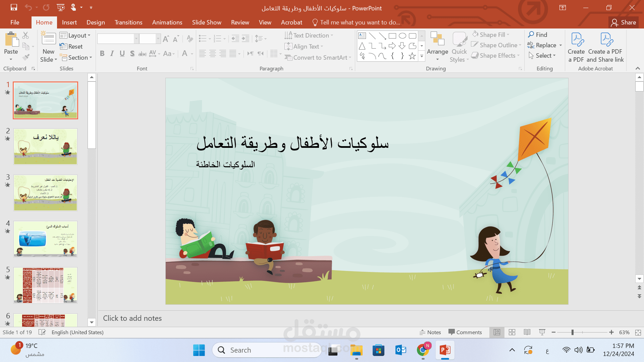The image size is (644, 362).
Task: Toggle Italic text formatting
Action: coord(112,54)
